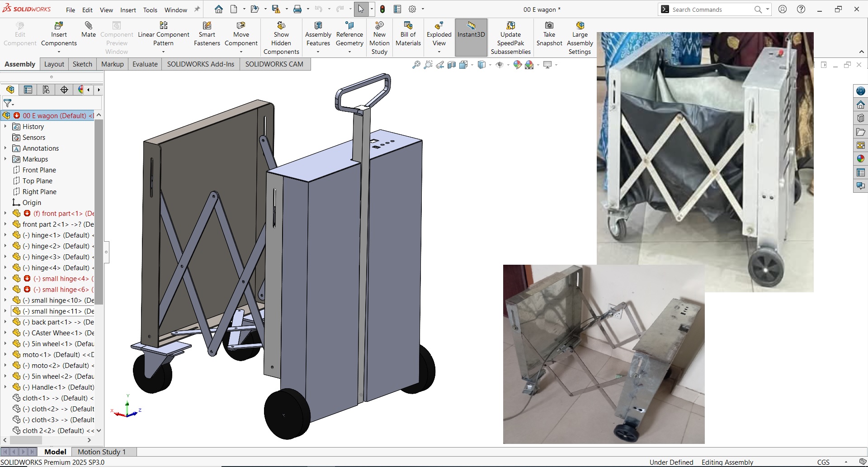Expand the back part<1> component
868x467 pixels.
click(5, 322)
